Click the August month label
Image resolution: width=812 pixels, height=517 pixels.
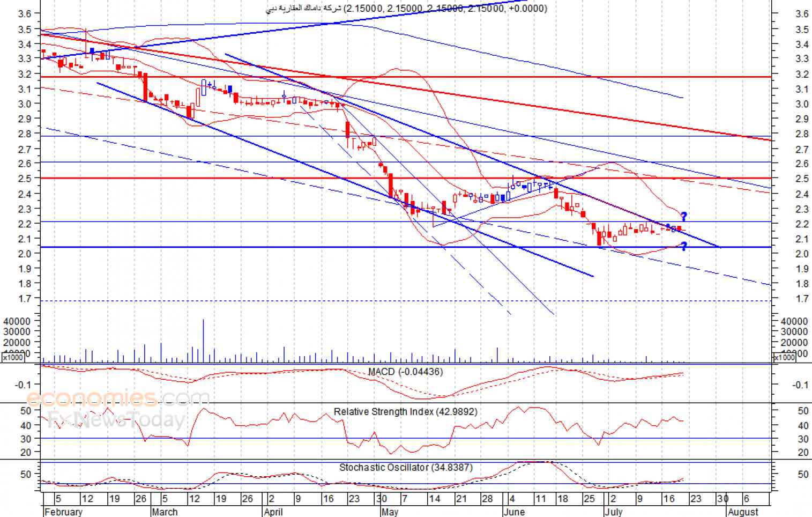(x=743, y=512)
